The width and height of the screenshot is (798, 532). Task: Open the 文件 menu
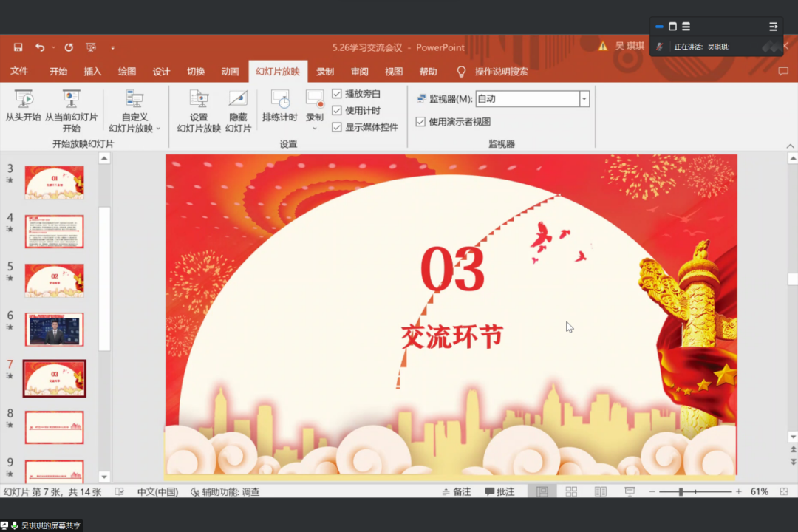[19, 72]
